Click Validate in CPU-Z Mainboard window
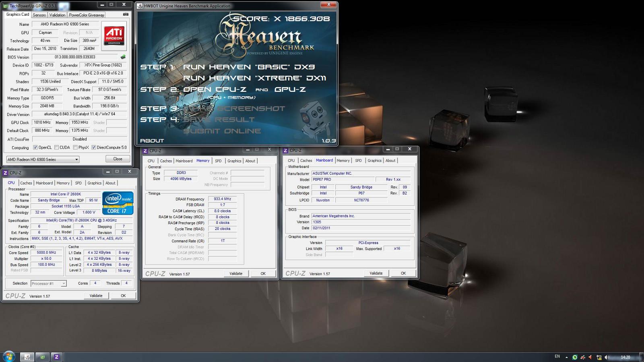 coord(376,273)
